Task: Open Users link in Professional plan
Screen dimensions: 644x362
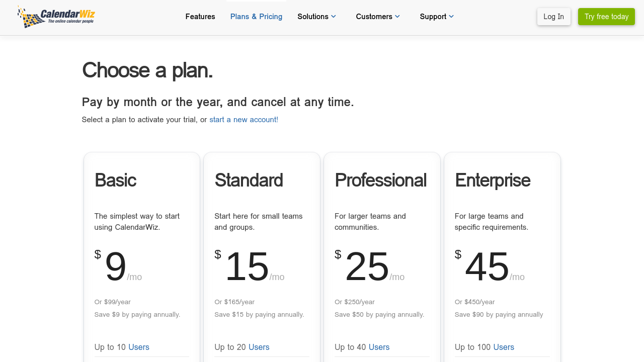Action: coord(379,347)
